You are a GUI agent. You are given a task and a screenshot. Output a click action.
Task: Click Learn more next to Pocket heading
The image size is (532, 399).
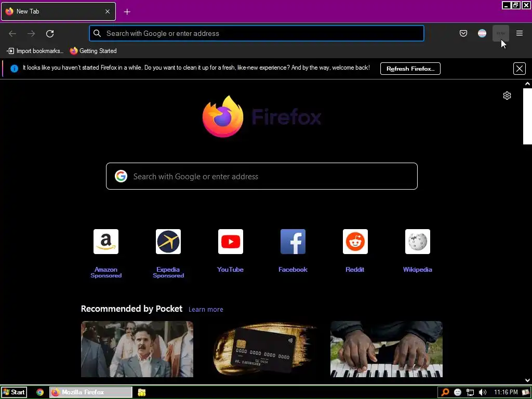point(206,310)
